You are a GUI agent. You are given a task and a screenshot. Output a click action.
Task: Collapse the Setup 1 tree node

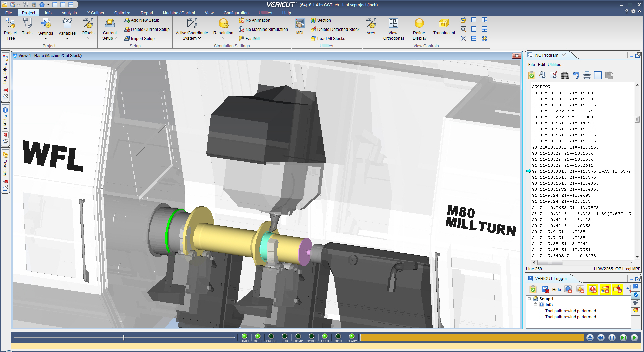529,299
